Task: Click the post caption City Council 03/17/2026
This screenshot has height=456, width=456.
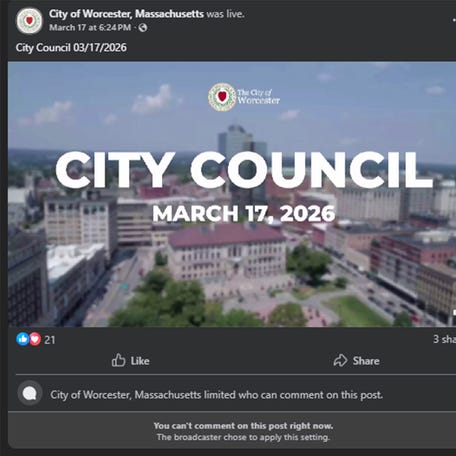Action: coord(71,47)
